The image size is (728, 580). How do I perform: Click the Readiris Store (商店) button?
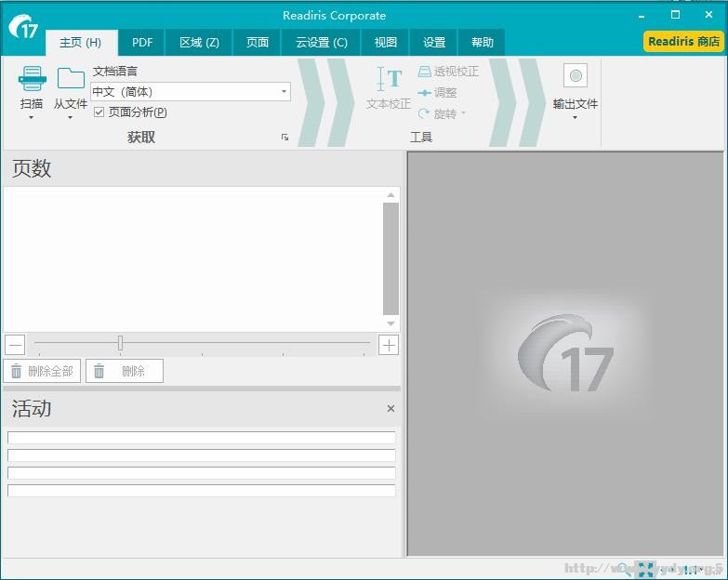click(683, 41)
